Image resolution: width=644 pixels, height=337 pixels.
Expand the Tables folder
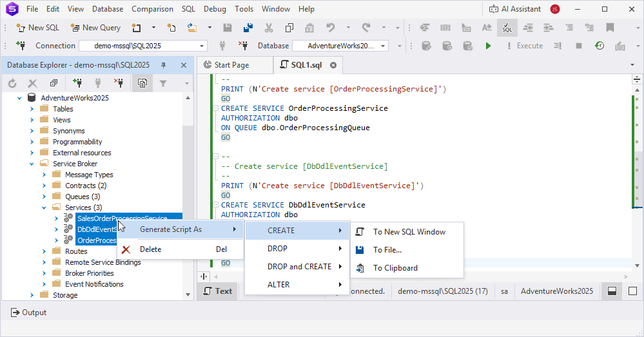pos(32,109)
